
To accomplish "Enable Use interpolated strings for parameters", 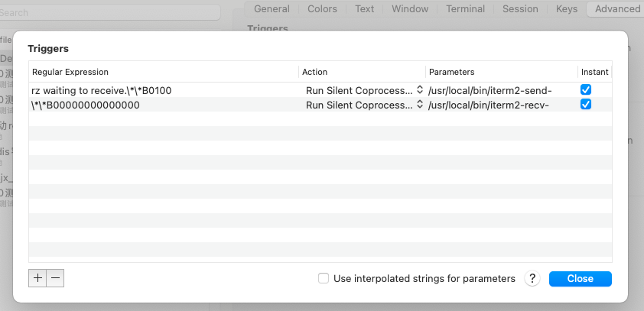I will click(324, 279).
